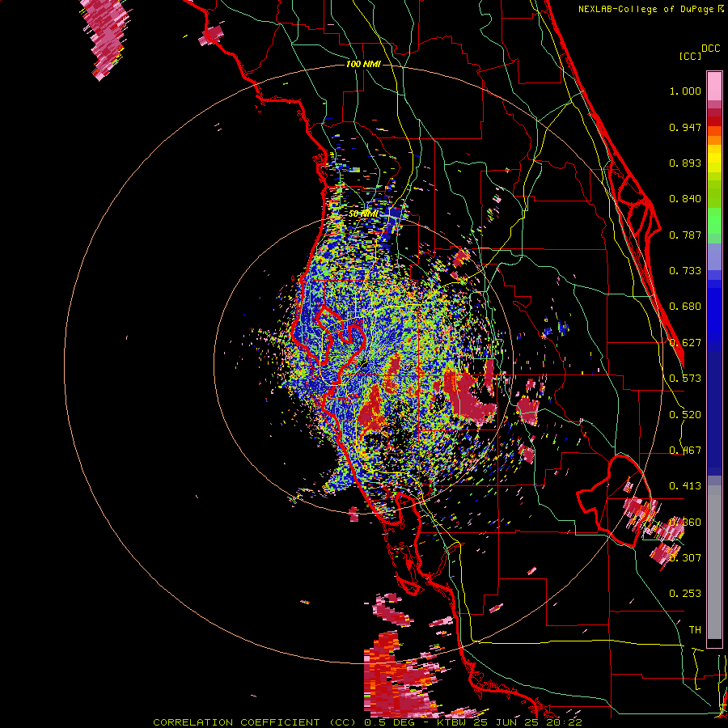Click the 50 NMI range ring label
The height and width of the screenshot is (728, 728).
363,214
